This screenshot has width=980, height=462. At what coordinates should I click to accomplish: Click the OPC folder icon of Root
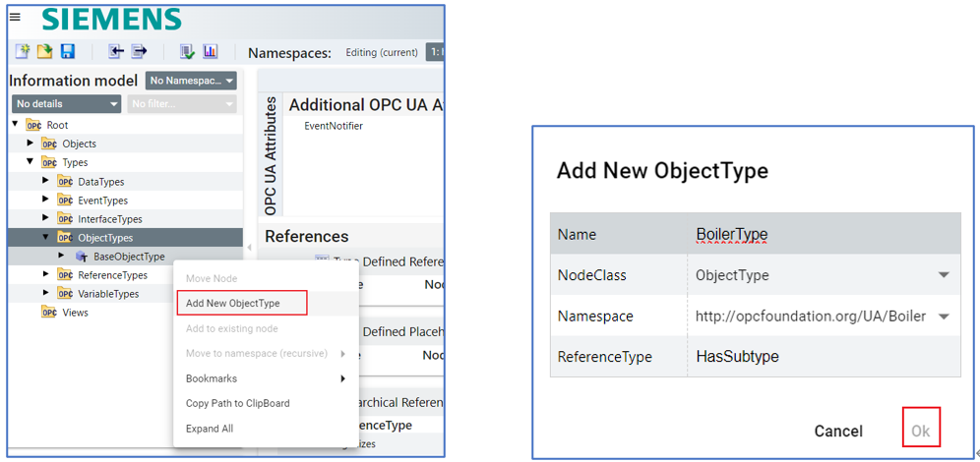click(33, 125)
